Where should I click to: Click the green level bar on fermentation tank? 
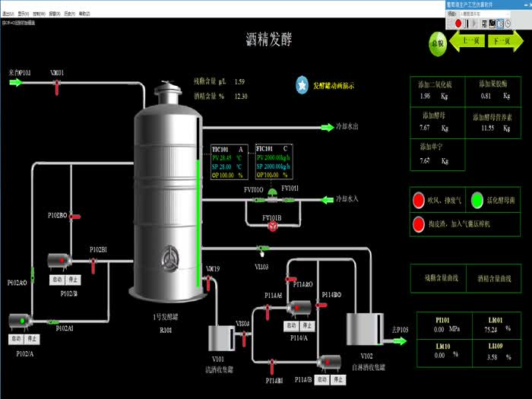199,220
